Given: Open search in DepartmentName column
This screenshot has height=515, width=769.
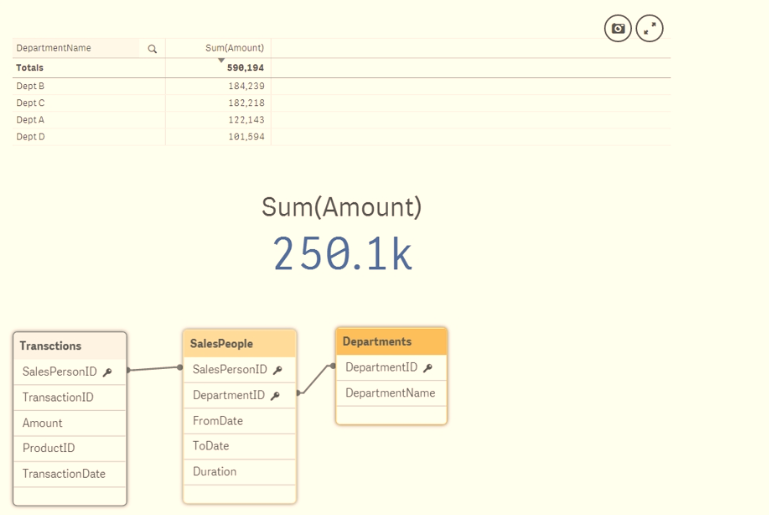Looking at the screenshot, I should (x=152, y=48).
